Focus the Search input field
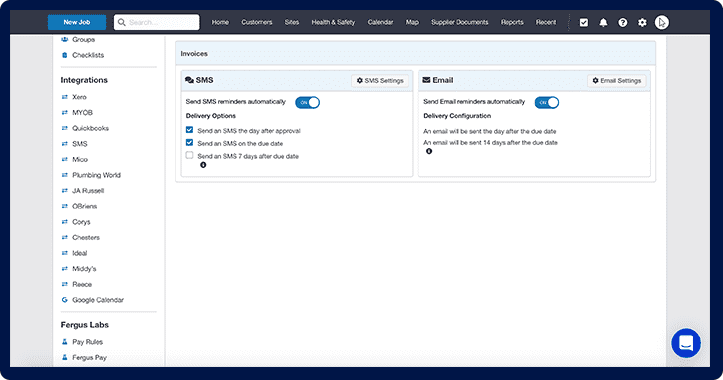The image size is (723, 380). pos(157,22)
